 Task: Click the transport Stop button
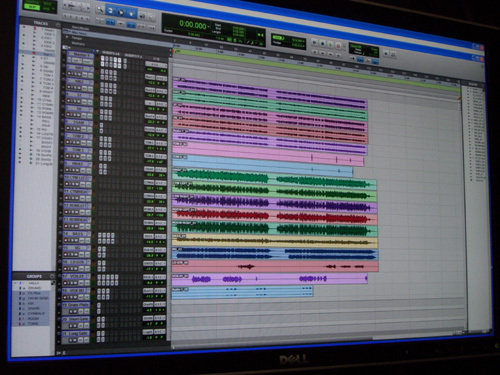[322, 43]
